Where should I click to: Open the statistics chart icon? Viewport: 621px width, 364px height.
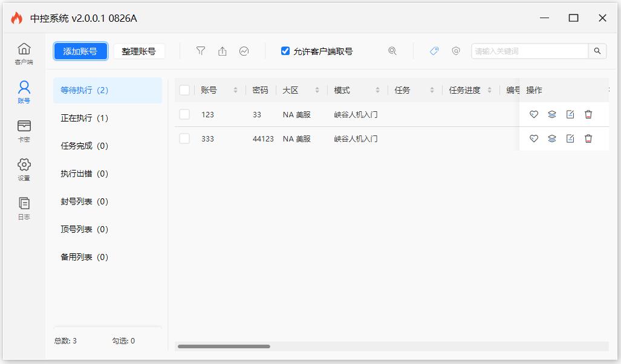[x=244, y=51]
